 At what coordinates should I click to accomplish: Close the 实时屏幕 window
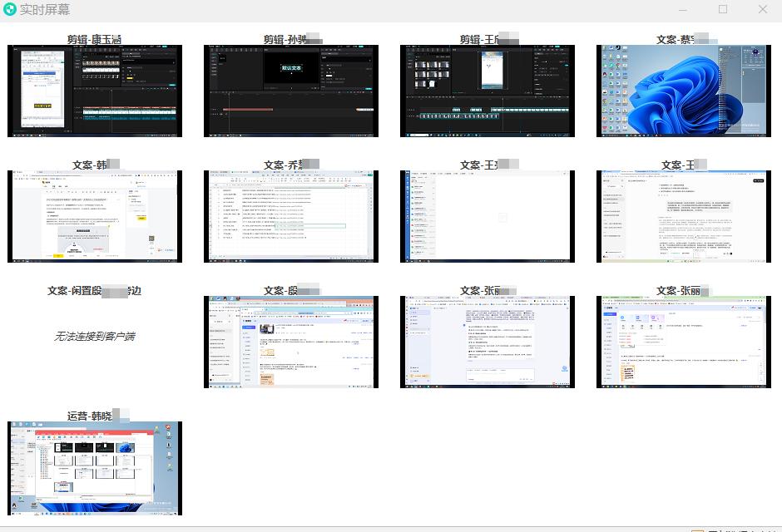point(763,9)
